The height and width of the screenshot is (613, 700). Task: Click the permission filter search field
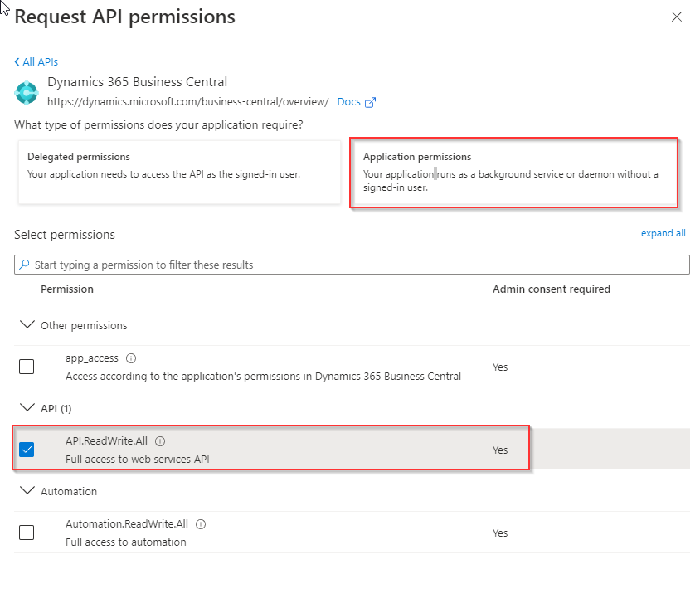(357, 265)
